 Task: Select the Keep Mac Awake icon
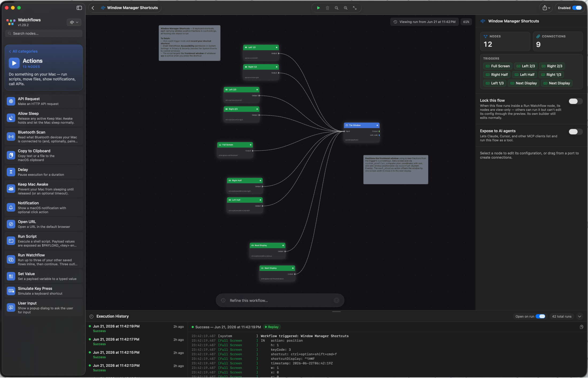[11, 189]
